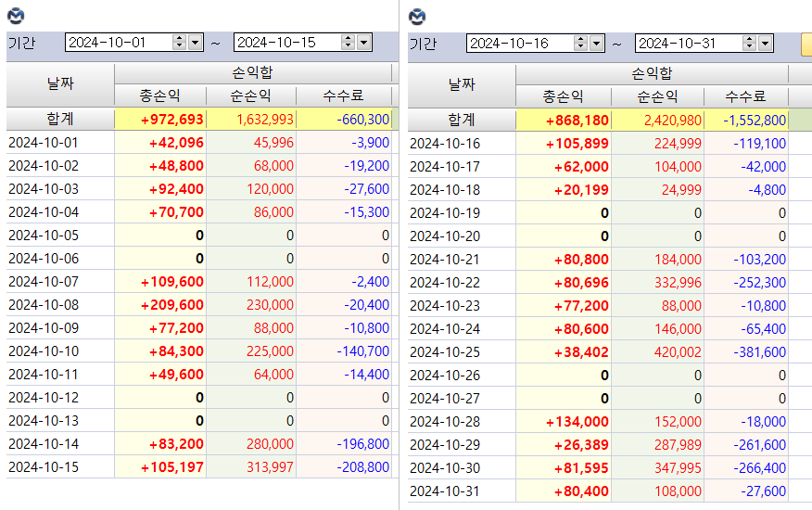Click the -65,400 fee value
Viewport: 812px width, 510px height.
[x=763, y=328]
